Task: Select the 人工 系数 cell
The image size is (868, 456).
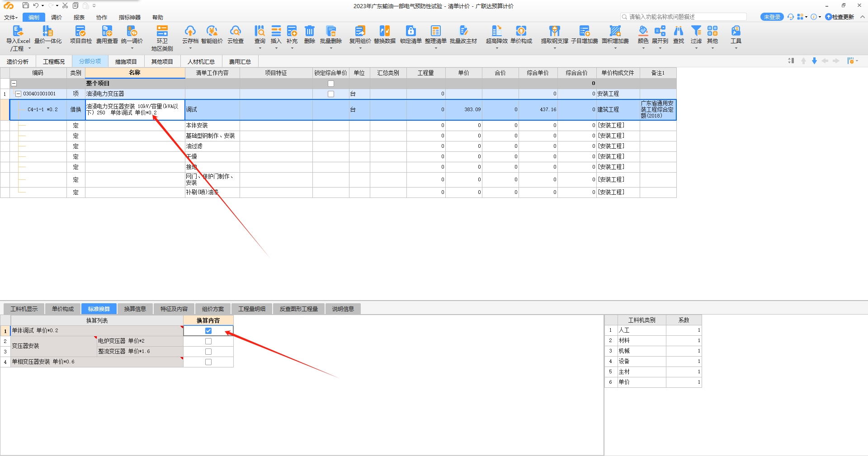Action: [684, 330]
